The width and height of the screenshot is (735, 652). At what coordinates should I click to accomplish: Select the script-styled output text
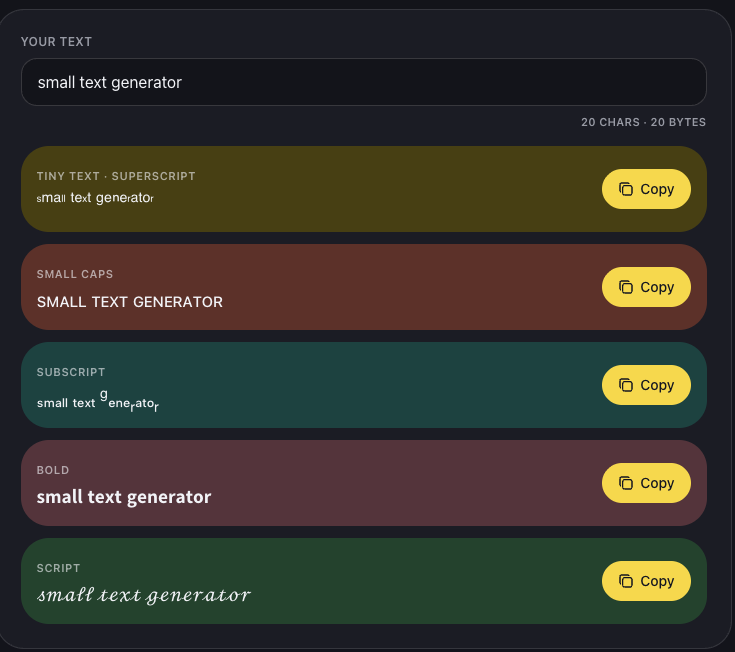144,595
